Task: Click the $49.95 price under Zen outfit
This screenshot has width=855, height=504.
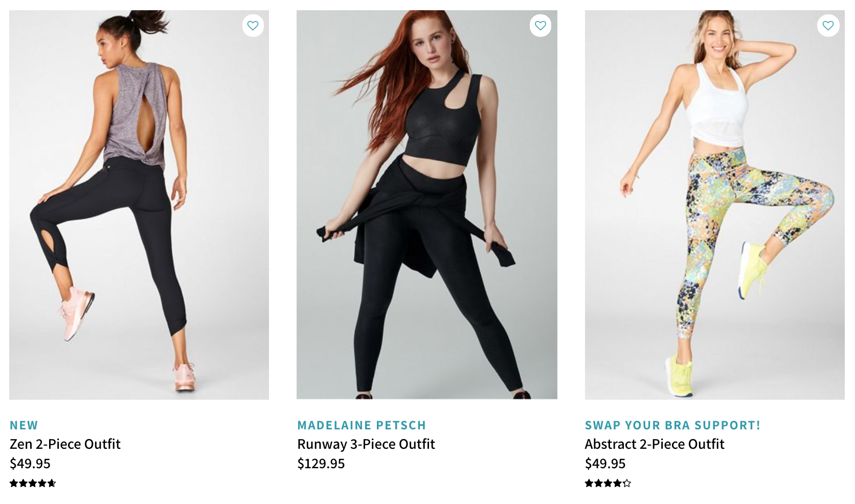Action: tap(30, 464)
